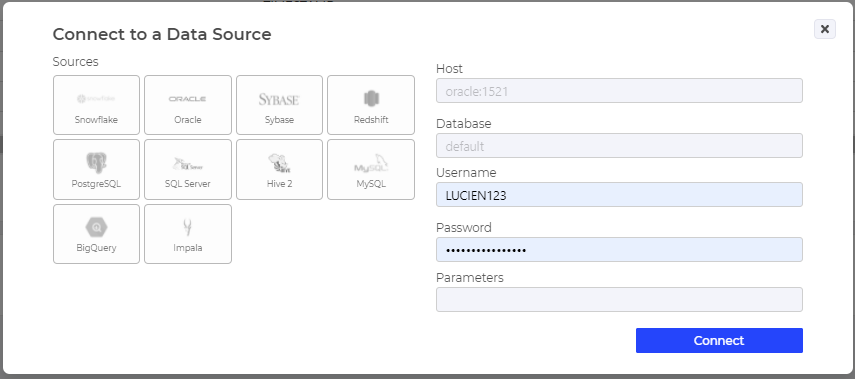Image resolution: width=855 pixels, height=379 pixels.
Task: Click the Connect to a Data Source heading
Action: coord(162,34)
